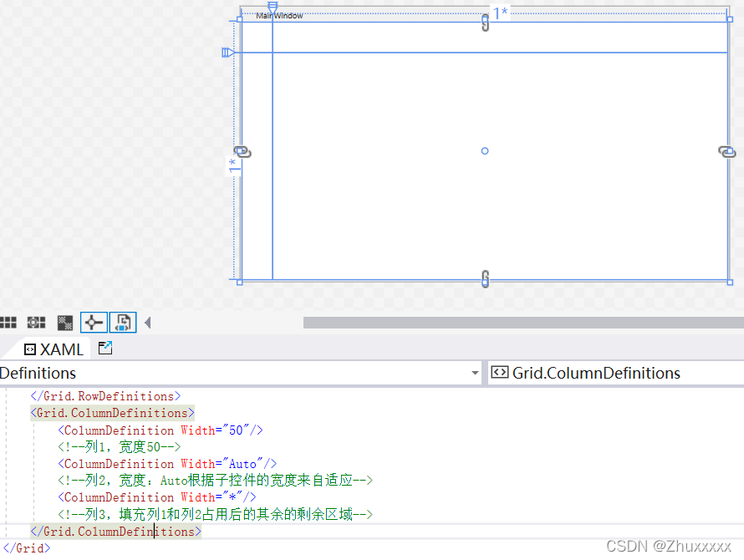Image resolution: width=744 pixels, height=560 pixels.
Task: Open the Definitions breadcrumb dropdown
Action: 475,373
